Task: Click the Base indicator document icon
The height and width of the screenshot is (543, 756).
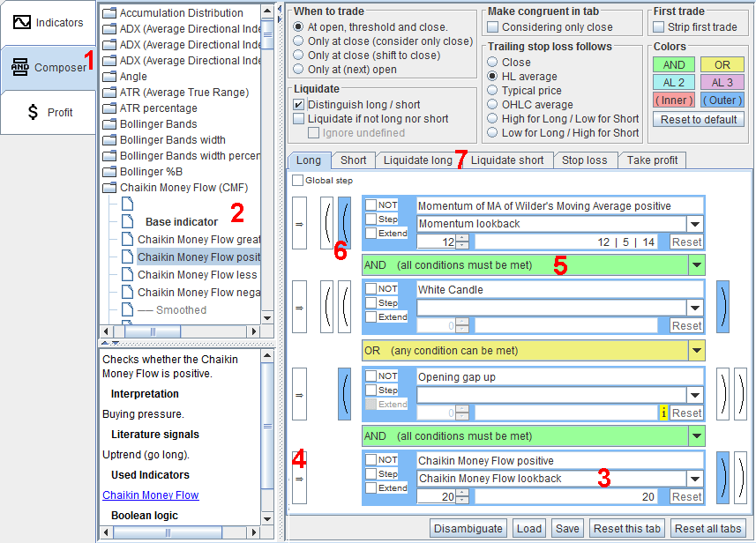Action: [127, 221]
